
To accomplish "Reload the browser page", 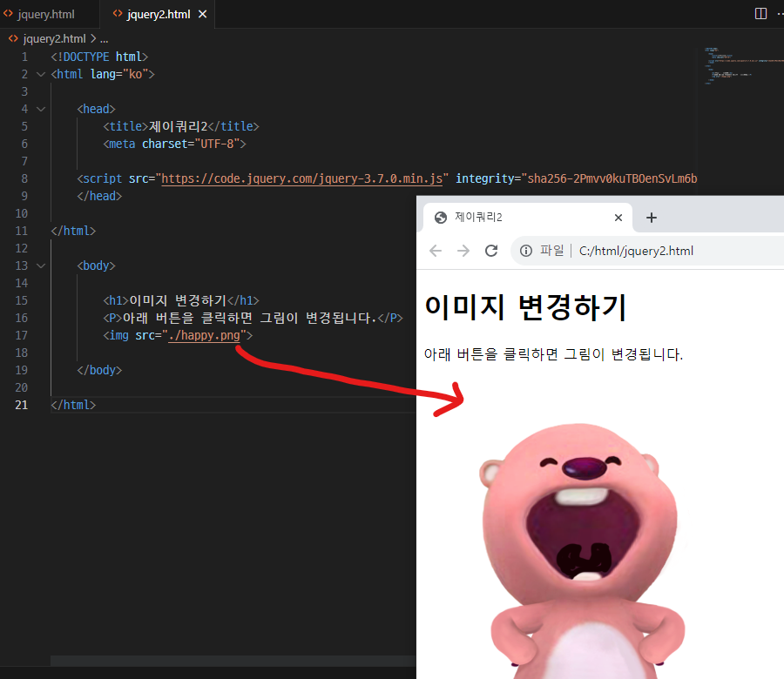I will 491,251.
